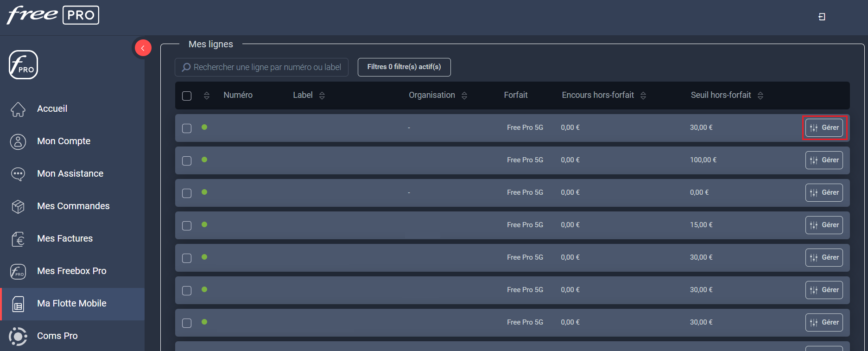Click the logout icon in top bar
This screenshot has width=868, height=351.
click(x=822, y=17)
